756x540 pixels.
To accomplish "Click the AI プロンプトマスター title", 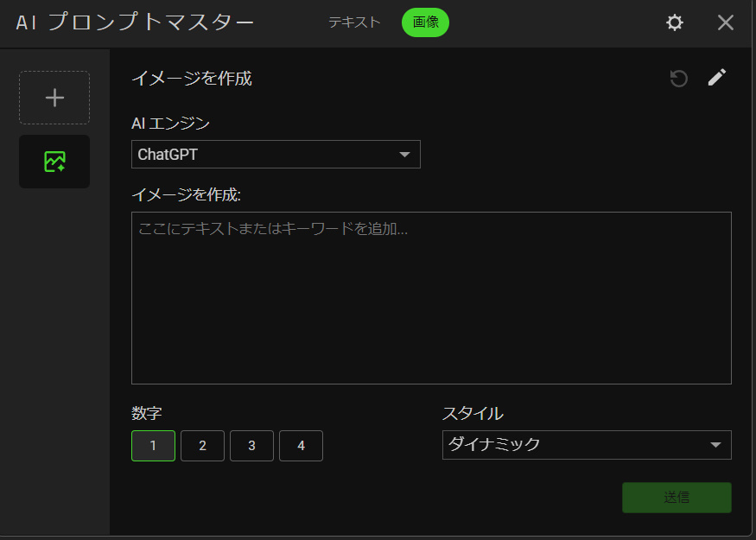I will [x=135, y=23].
